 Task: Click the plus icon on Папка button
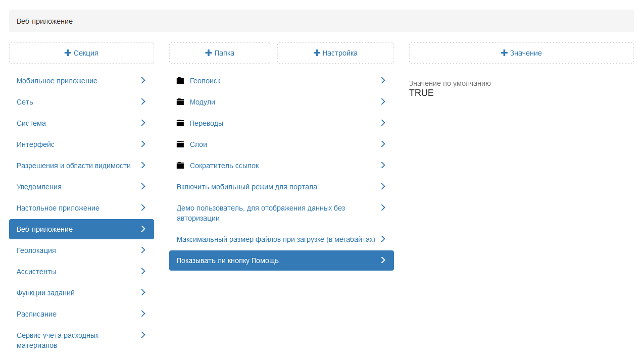(208, 53)
